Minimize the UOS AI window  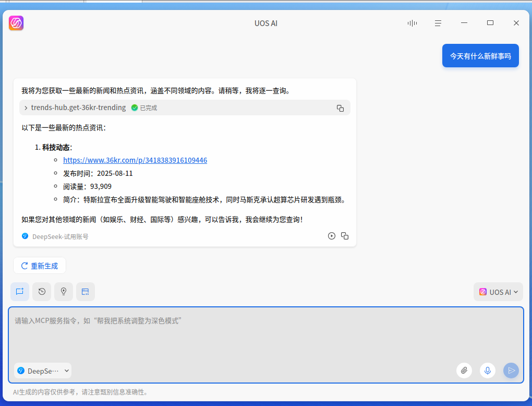(464, 23)
